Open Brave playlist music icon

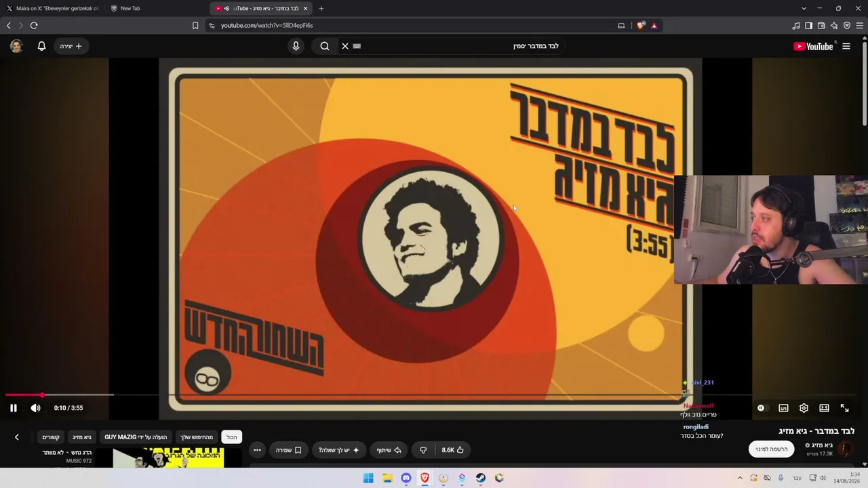796,26
